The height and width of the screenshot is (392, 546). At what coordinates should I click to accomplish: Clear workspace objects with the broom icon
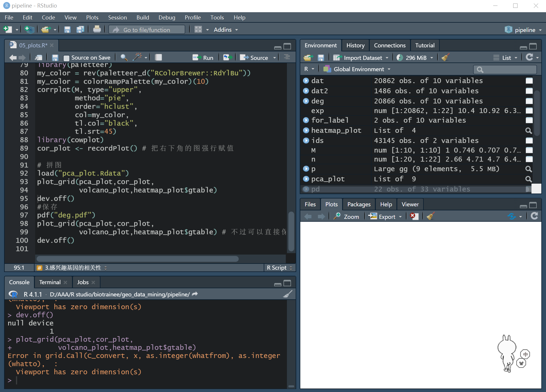tap(445, 57)
